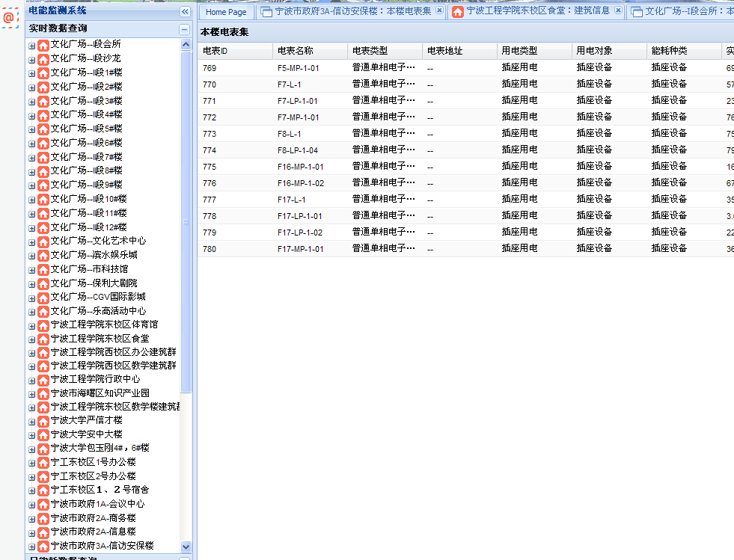Click tree scrollbar up arrow

point(186,45)
